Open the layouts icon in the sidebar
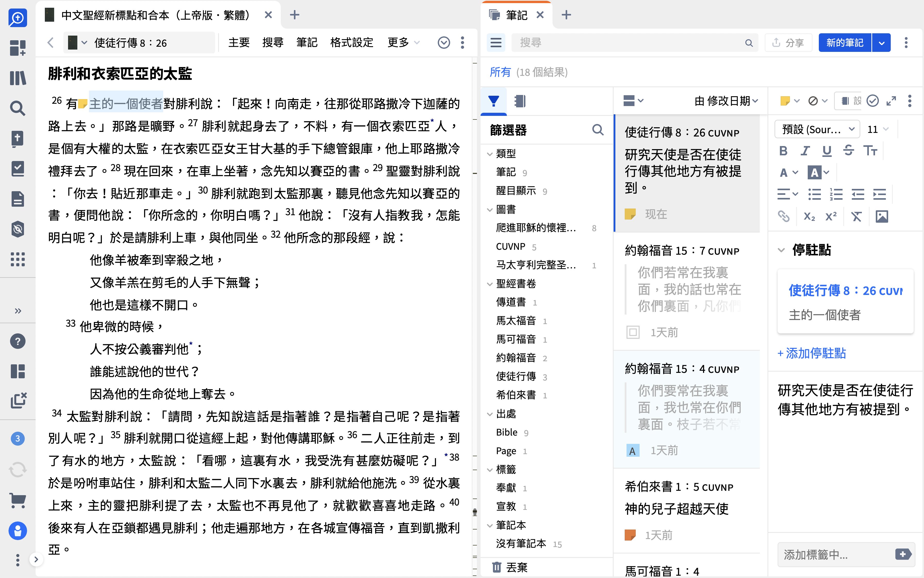 18,371
